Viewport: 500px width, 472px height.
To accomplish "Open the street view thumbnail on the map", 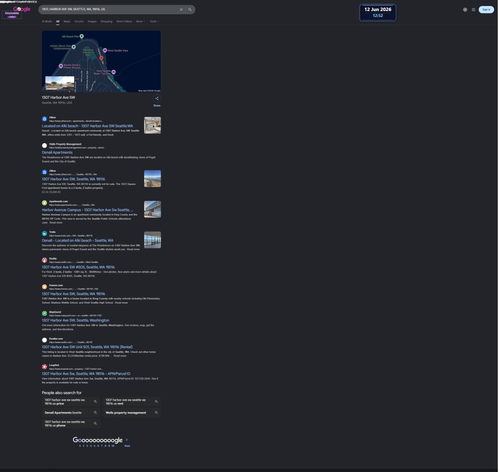I will [60, 83].
